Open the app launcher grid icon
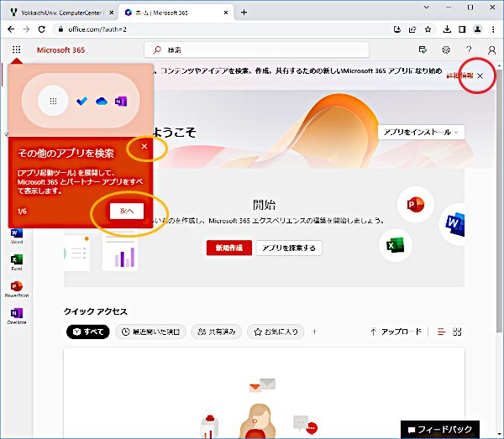This screenshot has height=439, width=504. click(17, 50)
